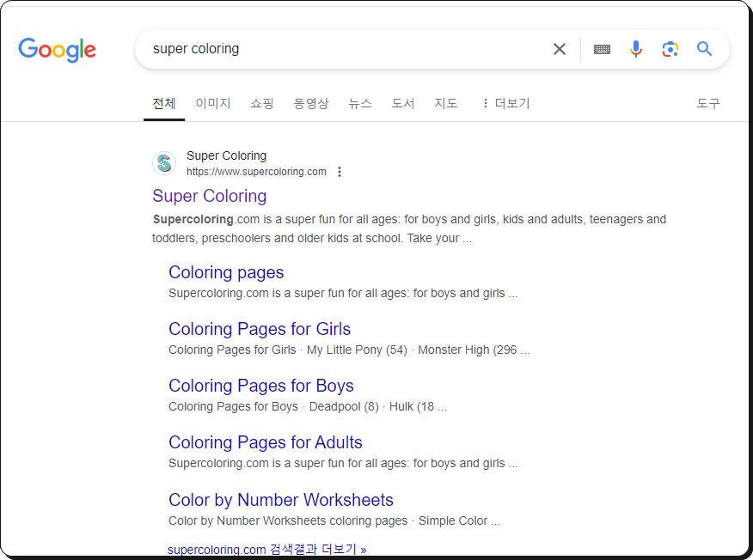Open the Super Coloring main result title

210,196
